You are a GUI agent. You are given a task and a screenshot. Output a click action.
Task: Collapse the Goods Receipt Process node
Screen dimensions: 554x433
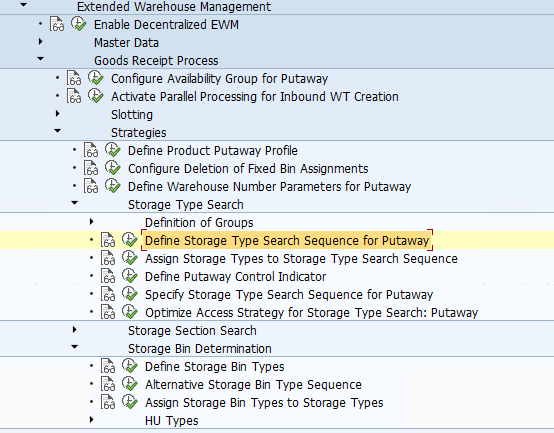coord(41,59)
